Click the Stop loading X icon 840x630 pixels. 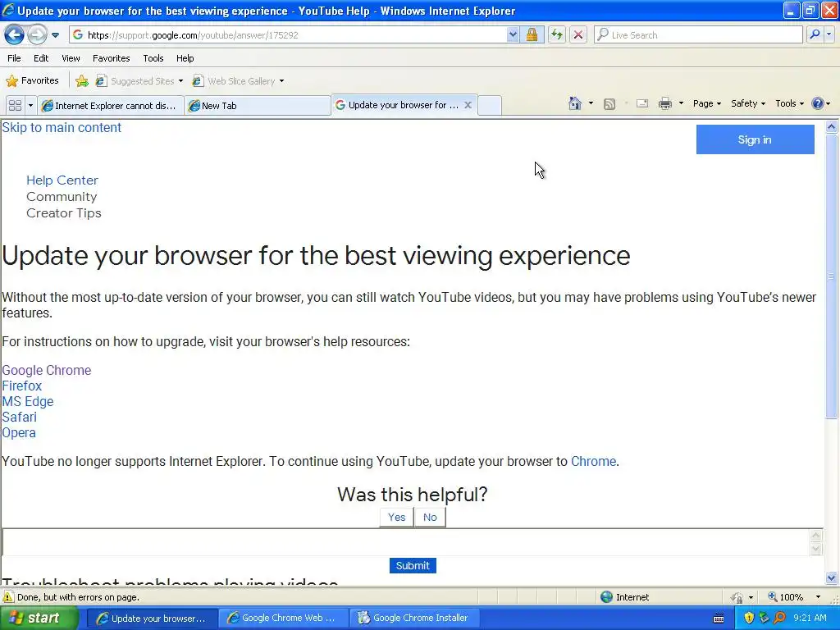578,34
